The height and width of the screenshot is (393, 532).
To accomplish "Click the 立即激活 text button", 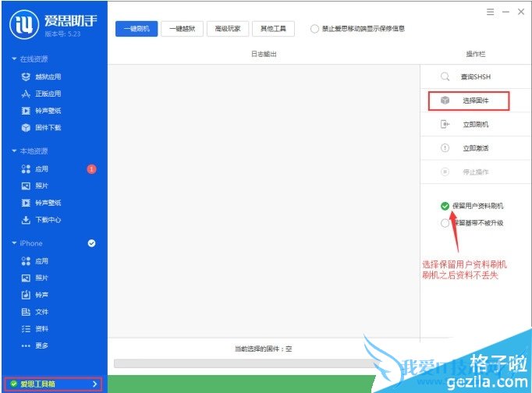I will 476,148.
